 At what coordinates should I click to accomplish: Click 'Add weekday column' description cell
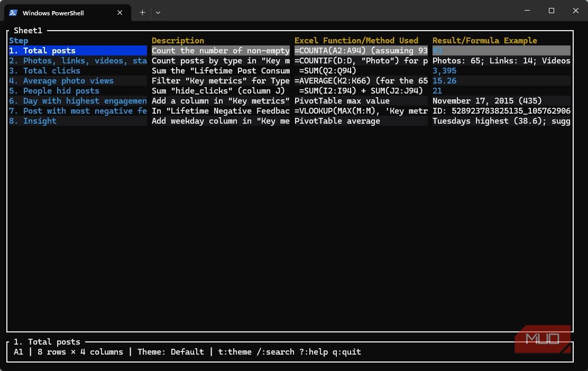[221, 121]
